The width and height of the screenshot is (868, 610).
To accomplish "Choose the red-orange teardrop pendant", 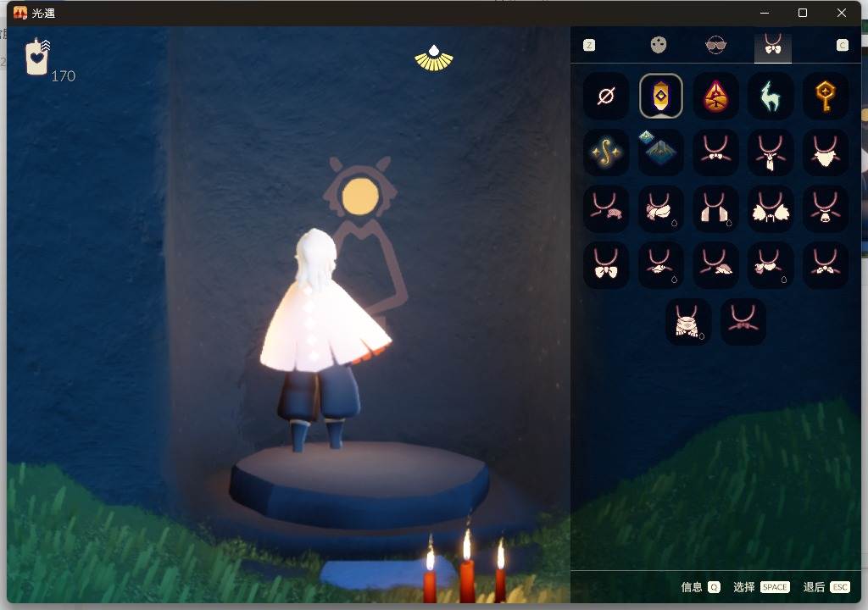I will (715, 97).
